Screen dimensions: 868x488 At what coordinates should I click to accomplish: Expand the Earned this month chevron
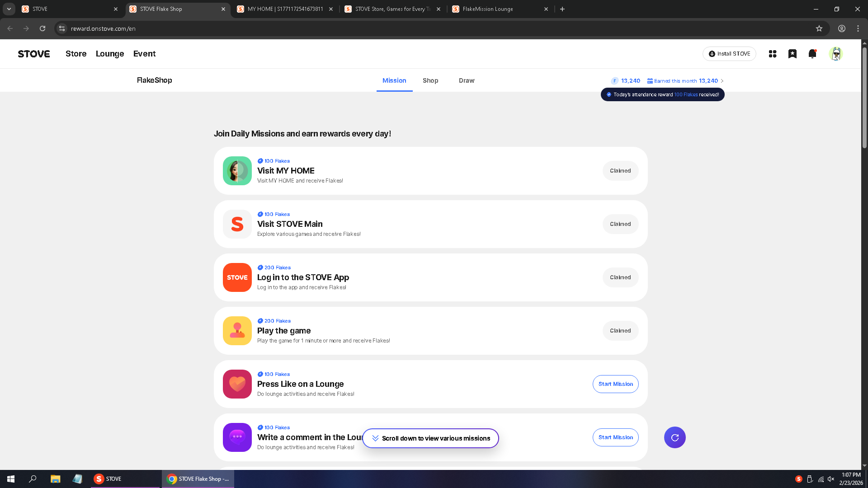[722, 81]
